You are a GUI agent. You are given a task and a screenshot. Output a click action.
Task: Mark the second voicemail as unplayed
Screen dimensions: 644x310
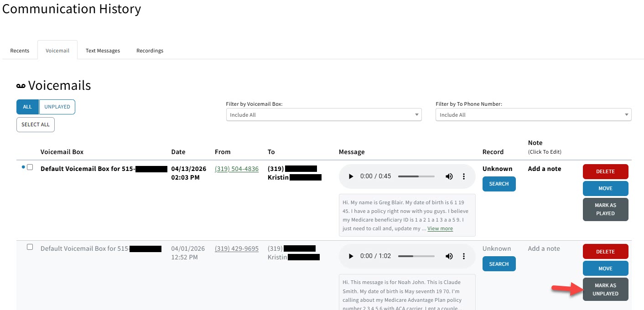(x=606, y=289)
